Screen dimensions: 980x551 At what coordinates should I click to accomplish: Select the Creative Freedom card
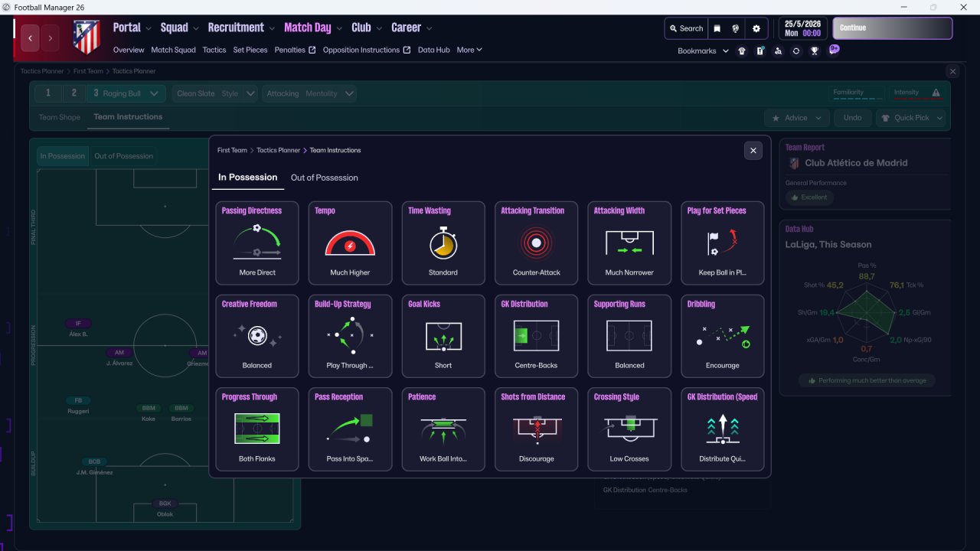[x=257, y=336]
